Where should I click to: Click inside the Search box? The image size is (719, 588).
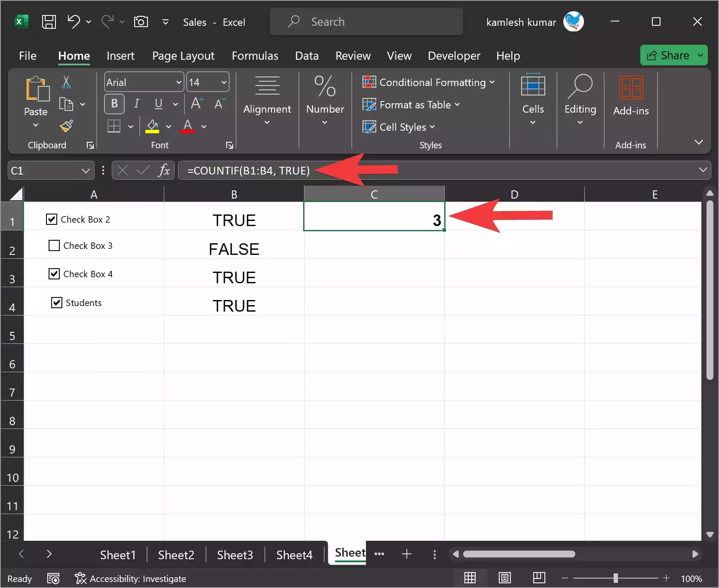pyautogui.click(x=366, y=21)
